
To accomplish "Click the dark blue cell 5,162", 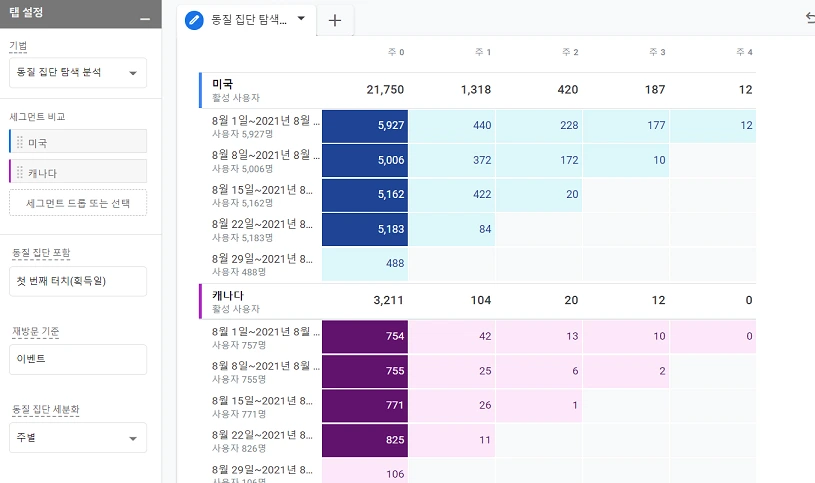I will pyautogui.click(x=365, y=194).
